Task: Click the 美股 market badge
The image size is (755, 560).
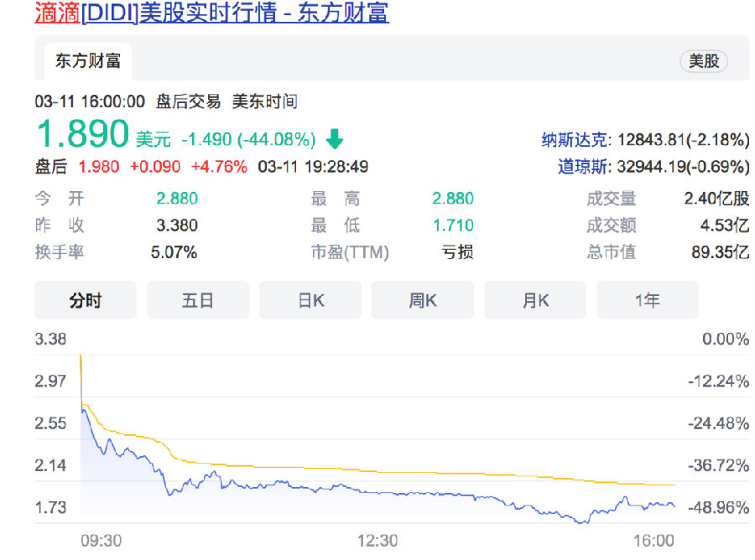Action: pos(703,61)
